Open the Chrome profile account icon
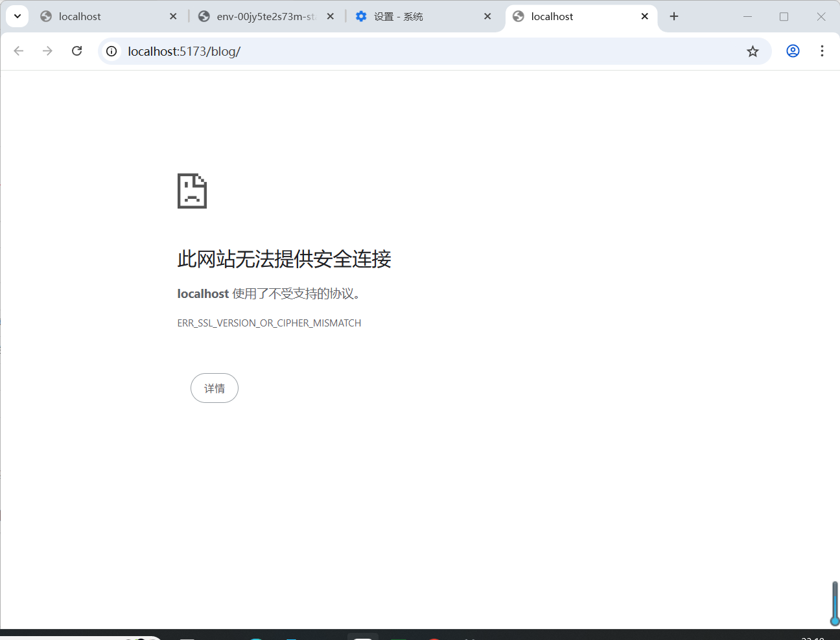 tap(793, 51)
